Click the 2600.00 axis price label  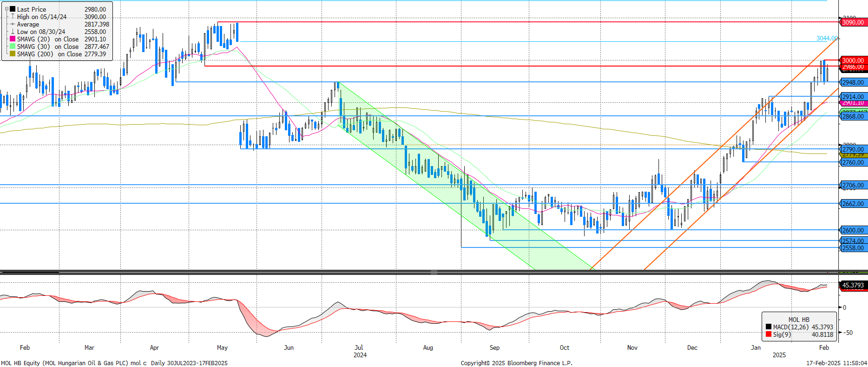coord(854,230)
